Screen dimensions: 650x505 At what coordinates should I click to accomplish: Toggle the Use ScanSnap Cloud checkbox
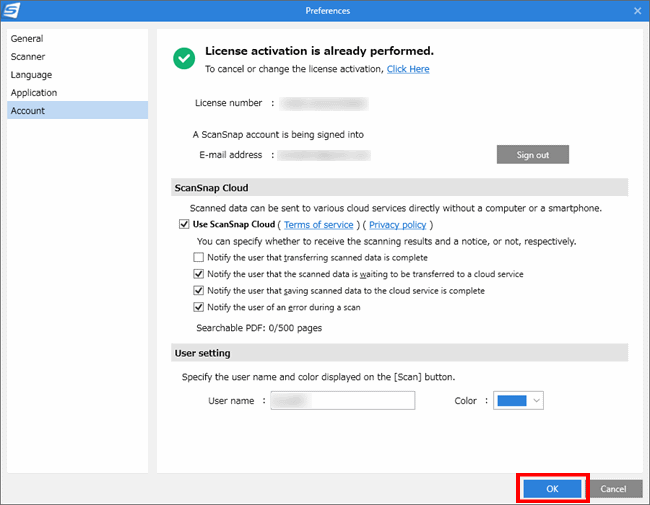tap(184, 224)
